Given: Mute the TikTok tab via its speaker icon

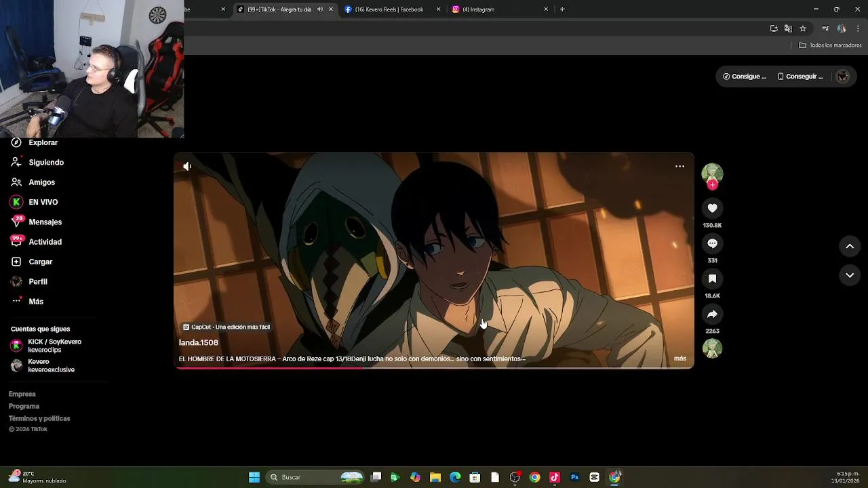Looking at the screenshot, I should coord(320,9).
